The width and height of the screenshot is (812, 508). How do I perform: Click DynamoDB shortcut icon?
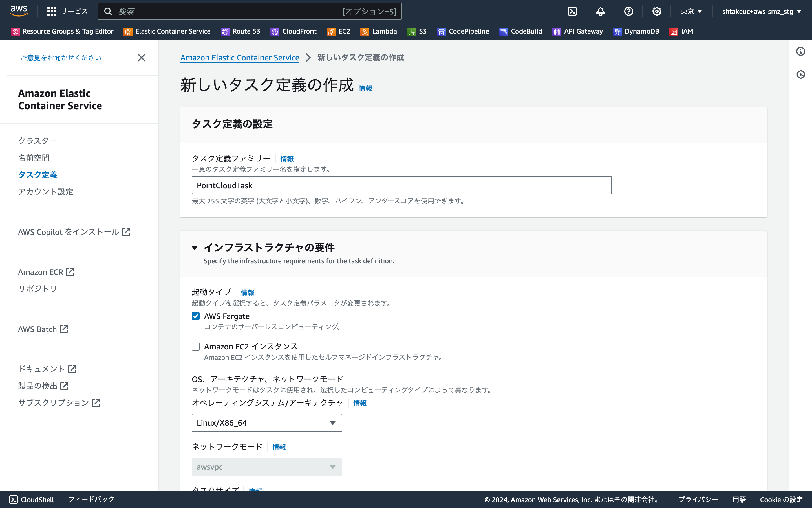tap(617, 32)
